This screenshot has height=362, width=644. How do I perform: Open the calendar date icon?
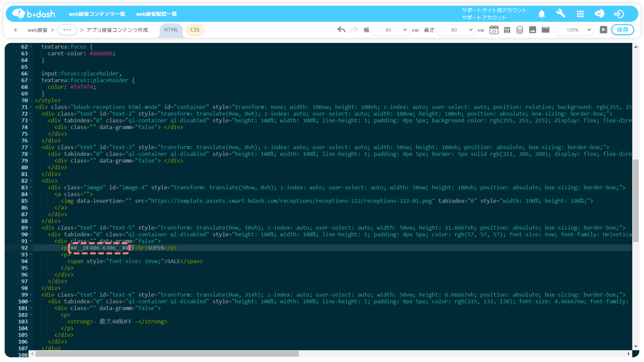point(494,30)
